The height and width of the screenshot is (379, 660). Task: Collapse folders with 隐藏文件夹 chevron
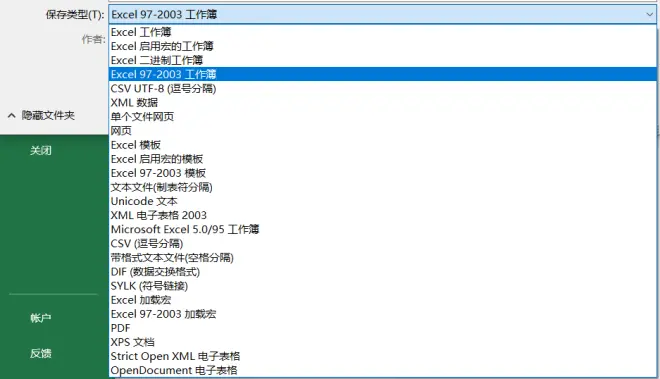12,115
